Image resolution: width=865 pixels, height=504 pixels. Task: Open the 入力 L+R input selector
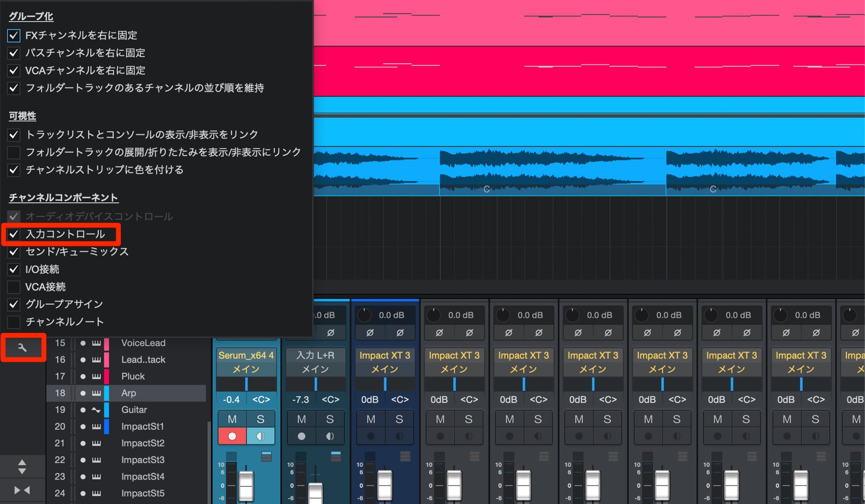coord(316,355)
